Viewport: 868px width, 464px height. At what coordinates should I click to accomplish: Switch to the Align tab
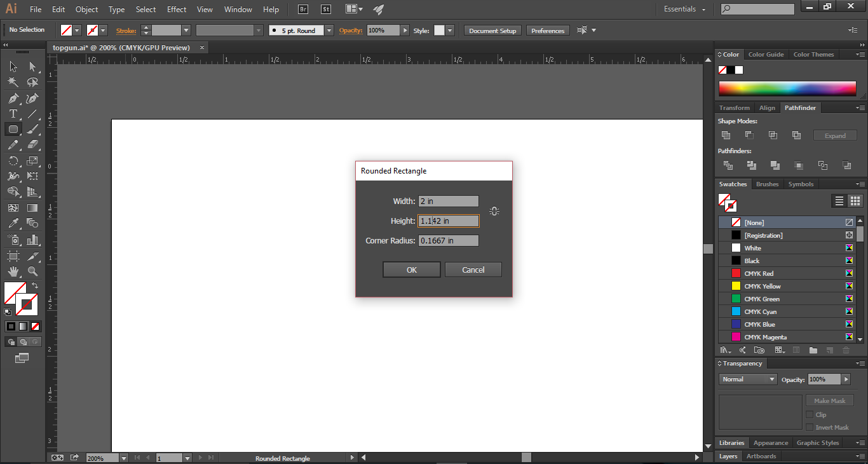(x=767, y=108)
